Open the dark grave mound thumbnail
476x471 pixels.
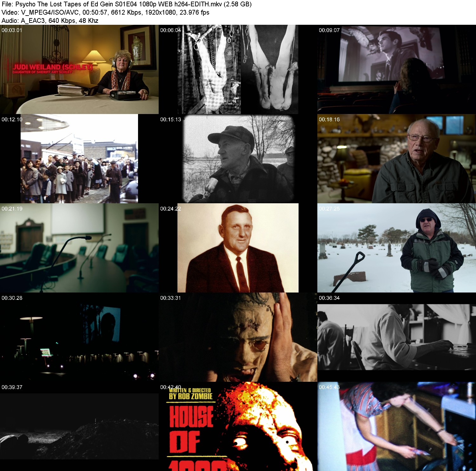(79, 427)
